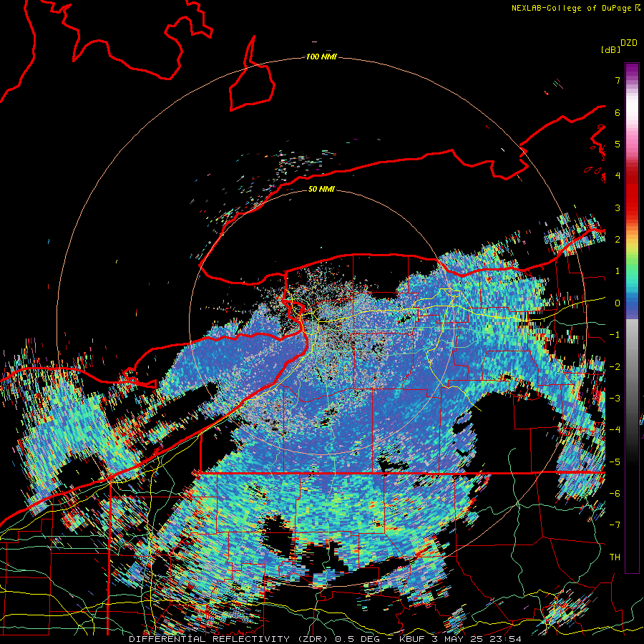Click the 7 value on the color scale
The height and width of the screenshot is (644, 644).
(x=618, y=80)
